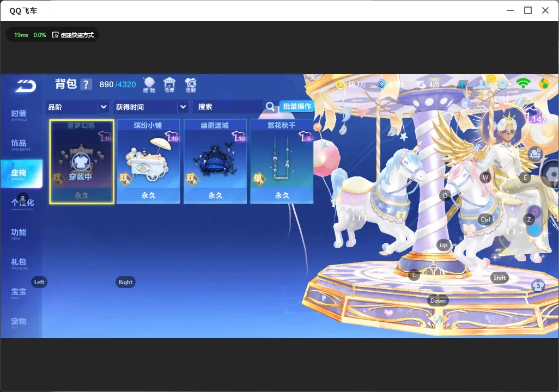Click the music note icon

coord(543,83)
